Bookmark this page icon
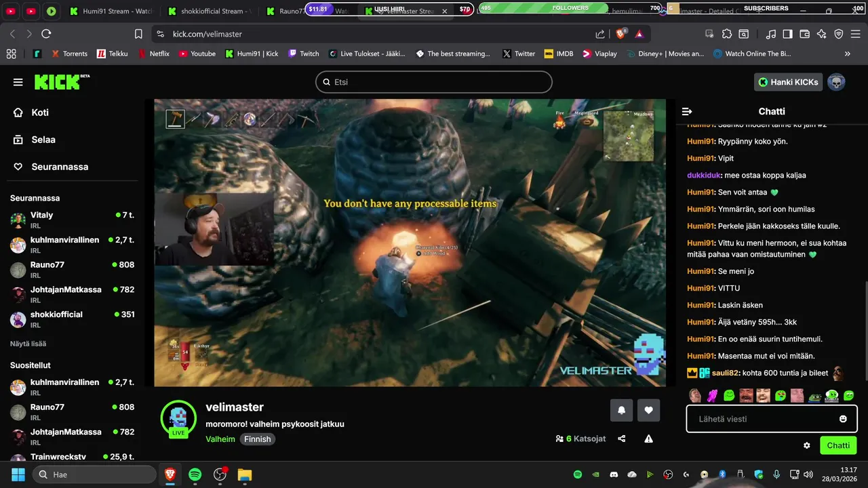868x488 pixels. pos(138,34)
